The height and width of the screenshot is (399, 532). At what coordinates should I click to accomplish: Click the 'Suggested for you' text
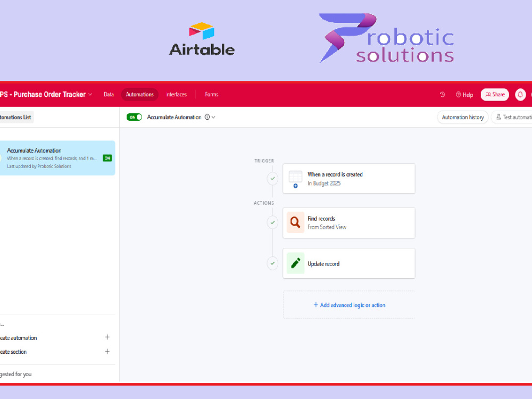pos(15,374)
